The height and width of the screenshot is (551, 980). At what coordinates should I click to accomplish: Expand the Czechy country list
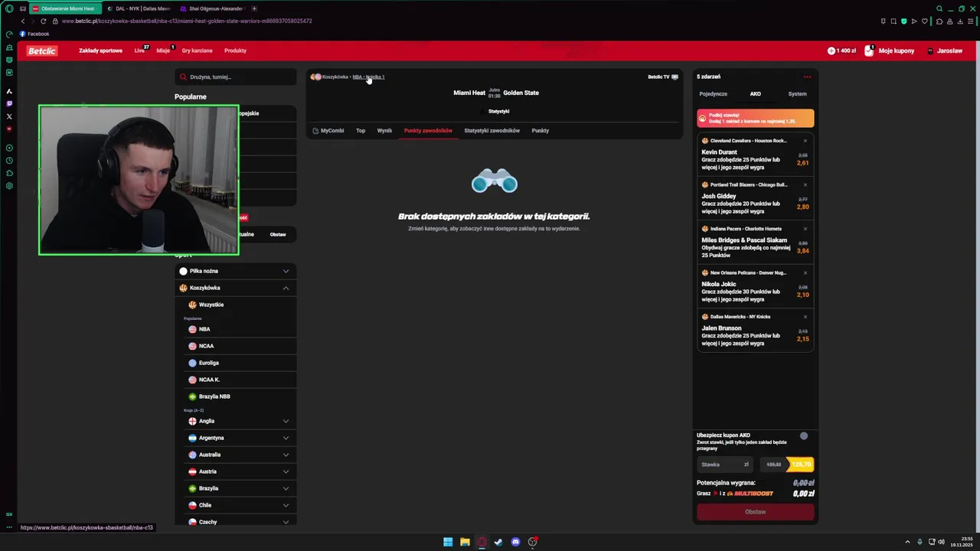click(x=286, y=522)
